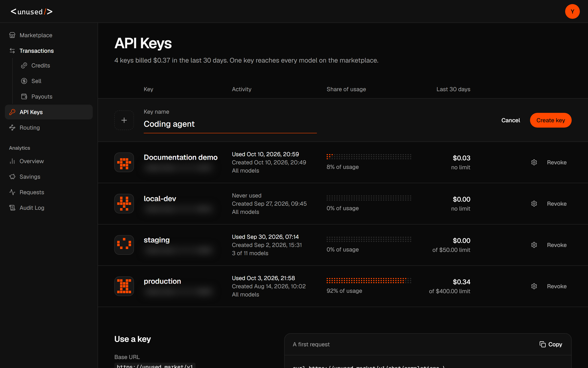Open Transactions in the sidebar
The image size is (588, 368).
coord(49,51)
